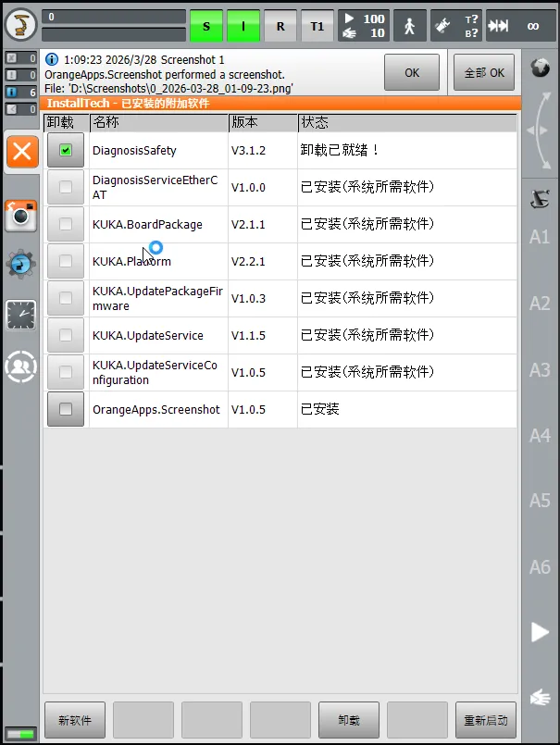Select the DiagnosisSafety name cell
The image size is (560, 745).
[159, 150]
